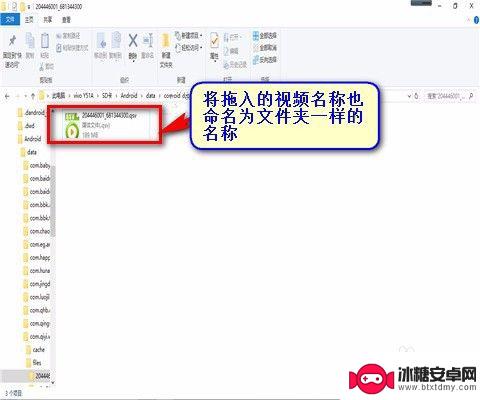Screen dimensions: 480x400
Task: Collapse the ribbon with the chevron
Action: tap(469, 20)
